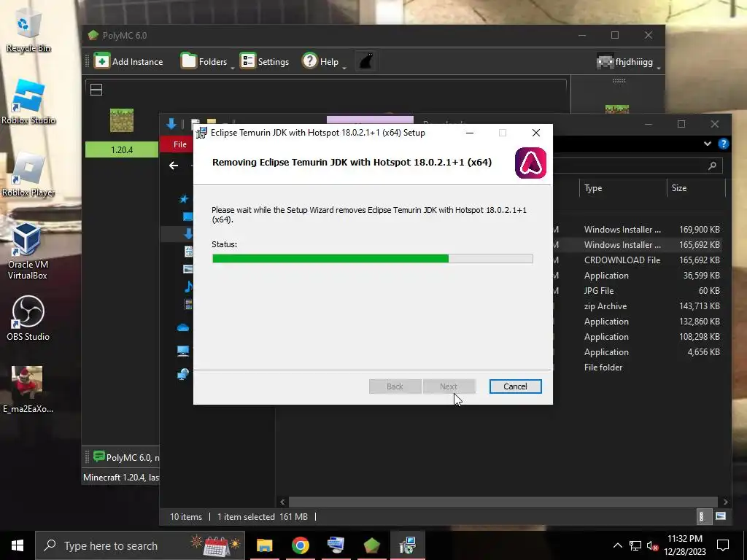Click the installer progress bar

(x=373, y=259)
